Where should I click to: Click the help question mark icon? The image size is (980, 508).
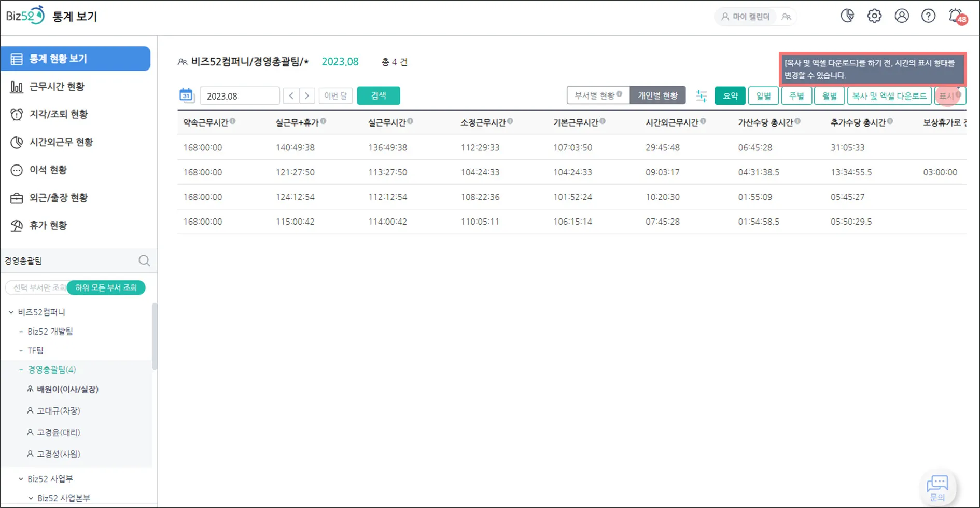click(928, 16)
